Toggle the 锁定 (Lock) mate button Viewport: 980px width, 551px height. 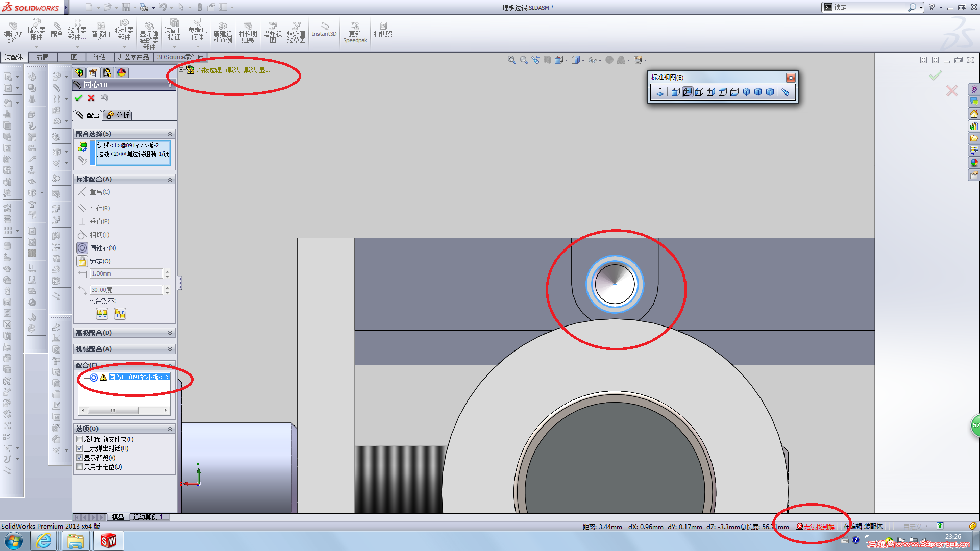click(x=82, y=261)
